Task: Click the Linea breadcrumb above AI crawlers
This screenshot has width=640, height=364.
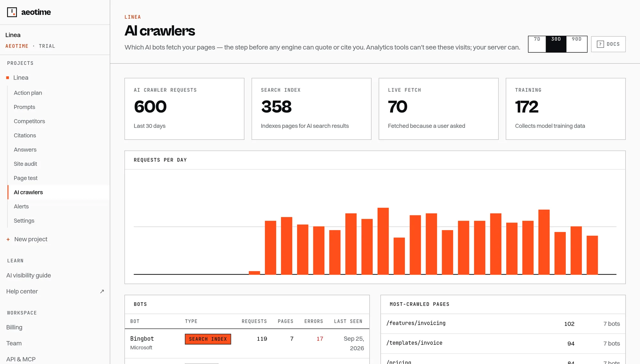Action: (x=132, y=17)
